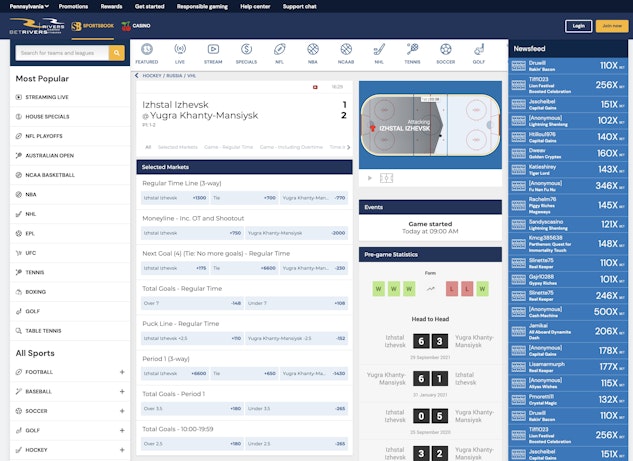Open Streaming Live in Most Popular
This screenshot has height=461, width=633.
pyautogui.click(x=70, y=97)
